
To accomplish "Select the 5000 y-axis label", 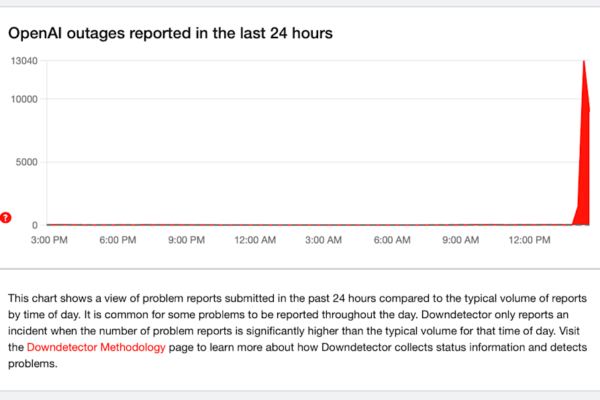I will 27,162.
